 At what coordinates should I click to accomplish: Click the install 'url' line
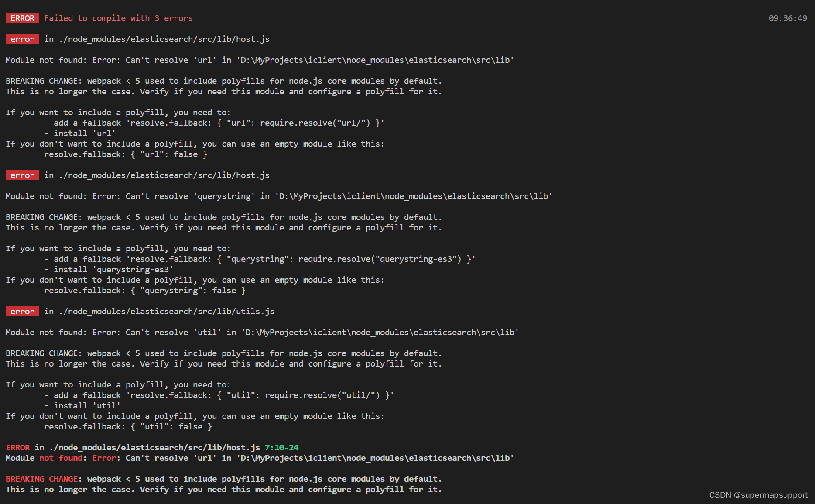(x=80, y=133)
